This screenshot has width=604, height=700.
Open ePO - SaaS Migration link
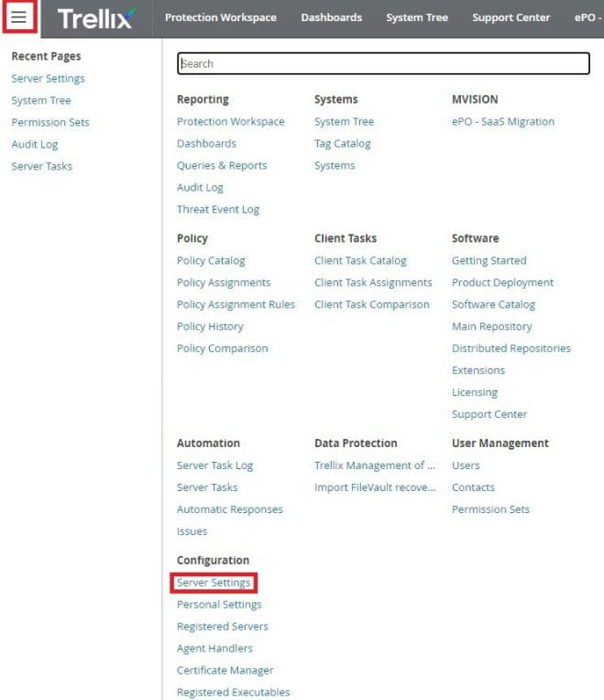(502, 122)
